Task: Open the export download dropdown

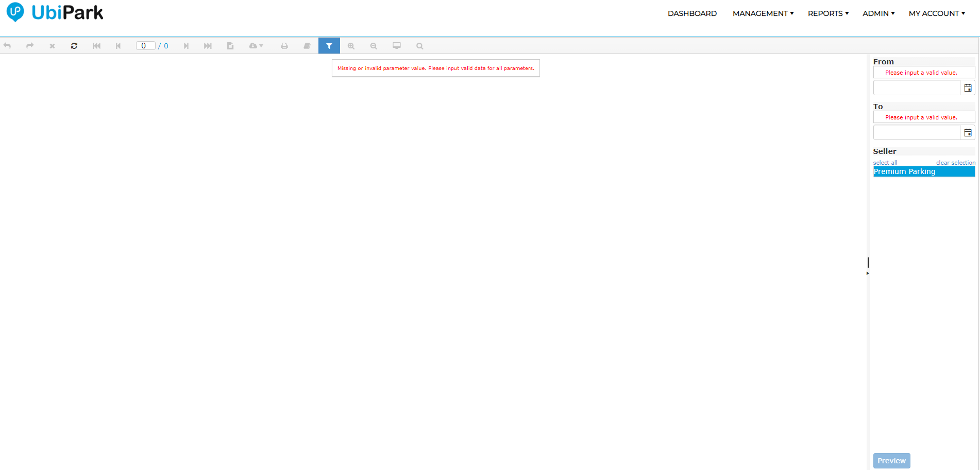Action: [x=256, y=46]
